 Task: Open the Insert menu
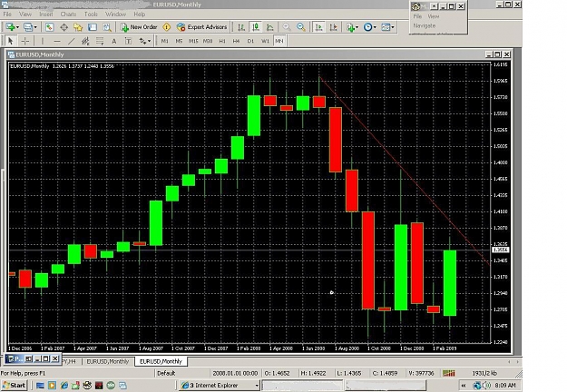(46, 15)
